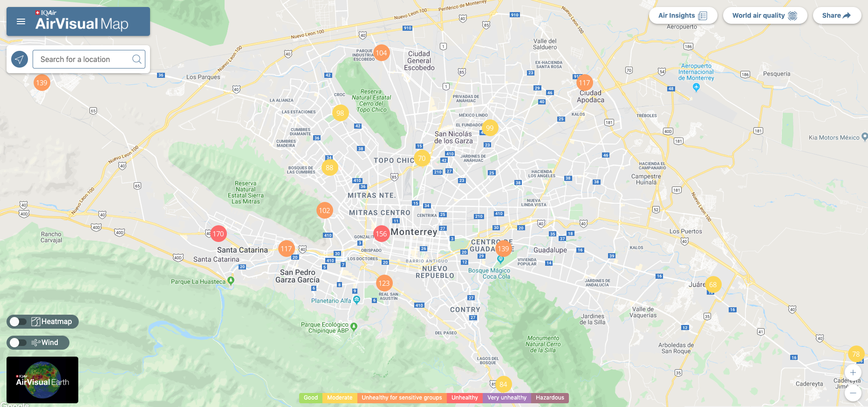This screenshot has width=868, height=407.
Task: Click the Los Parques label
Action: 203,77
